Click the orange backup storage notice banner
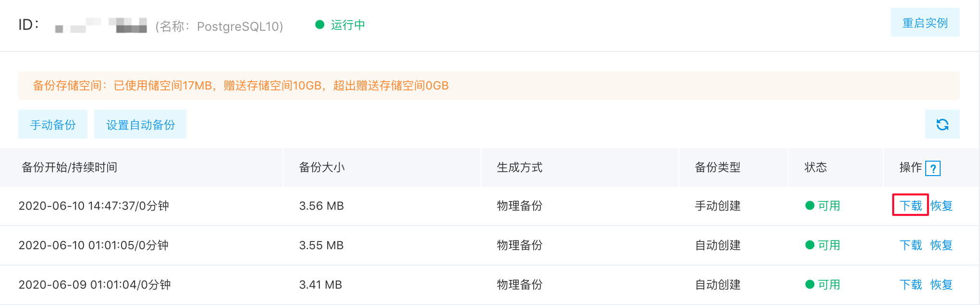 [489, 86]
